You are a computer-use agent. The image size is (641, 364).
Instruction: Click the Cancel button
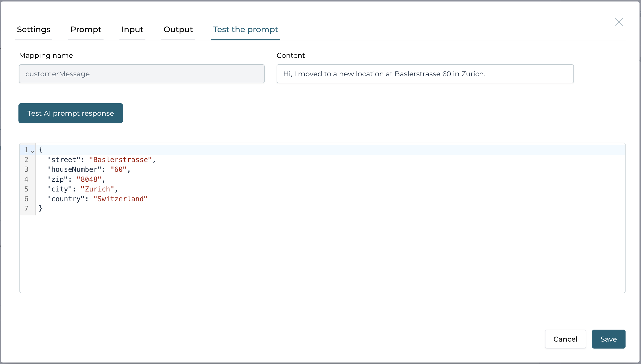coord(565,339)
